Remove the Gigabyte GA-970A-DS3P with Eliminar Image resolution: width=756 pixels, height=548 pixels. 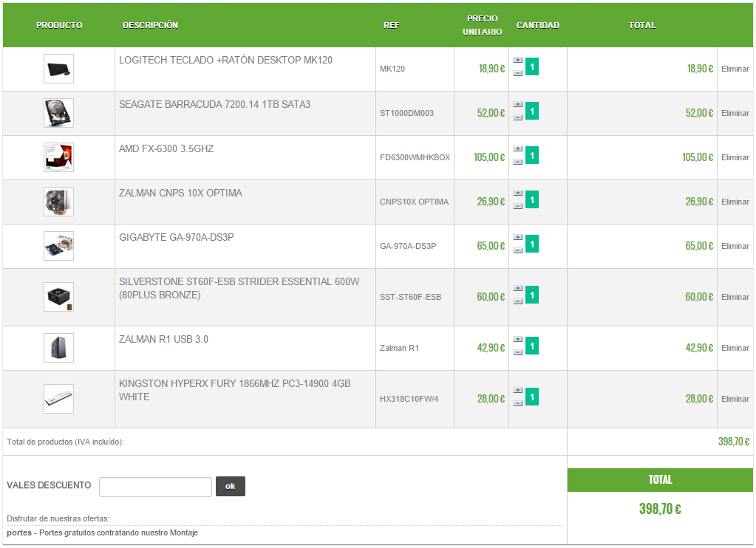(735, 246)
